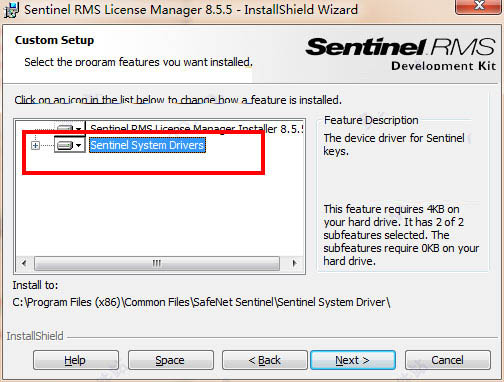Image resolution: width=504 pixels, height=382 pixels.
Task: Click the horizontal scrollbar thumb in feature list
Action: 157,263
